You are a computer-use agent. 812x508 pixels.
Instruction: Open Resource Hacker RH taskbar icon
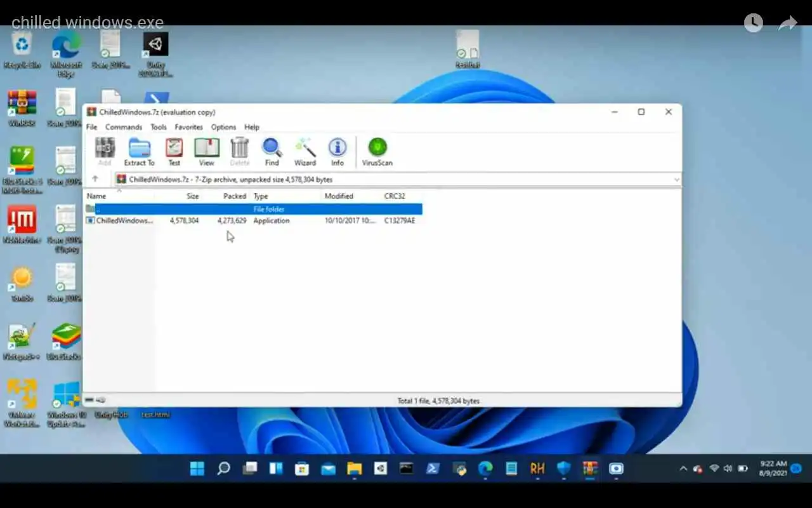[537, 469]
